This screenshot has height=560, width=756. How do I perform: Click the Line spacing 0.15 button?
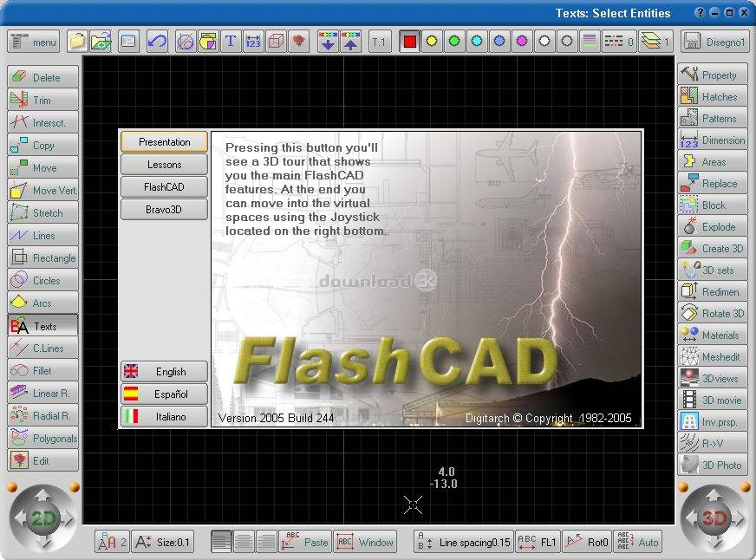[464, 542]
